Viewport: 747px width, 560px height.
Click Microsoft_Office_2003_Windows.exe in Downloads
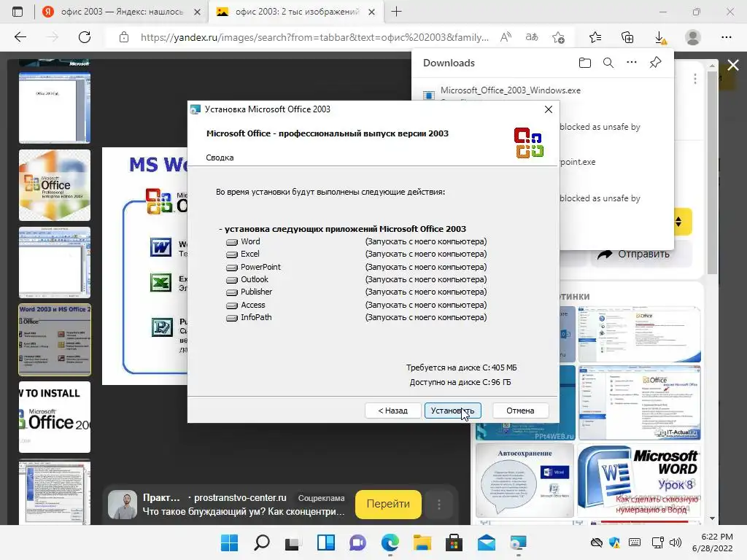[x=510, y=90]
